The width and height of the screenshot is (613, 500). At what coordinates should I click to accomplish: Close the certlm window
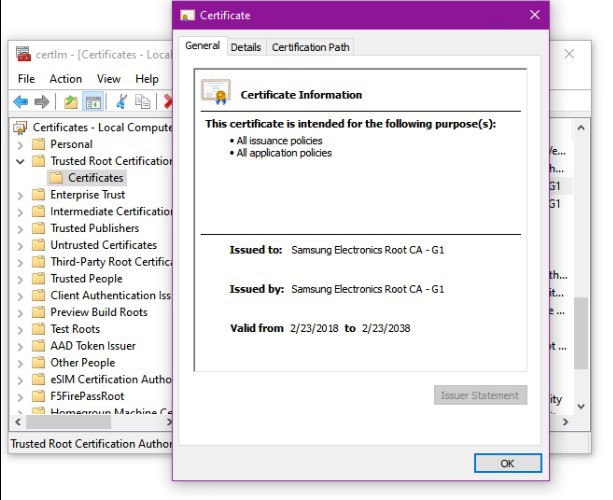coord(569,54)
